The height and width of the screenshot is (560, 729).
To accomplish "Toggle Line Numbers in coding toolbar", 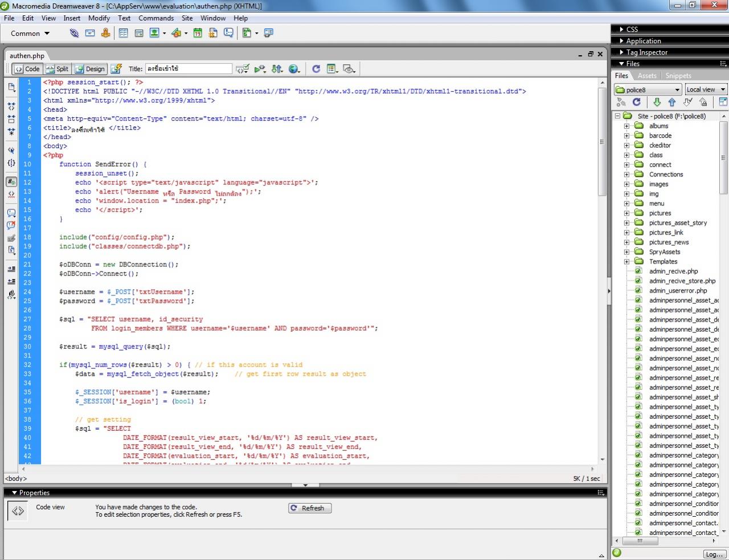I will click(11, 182).
